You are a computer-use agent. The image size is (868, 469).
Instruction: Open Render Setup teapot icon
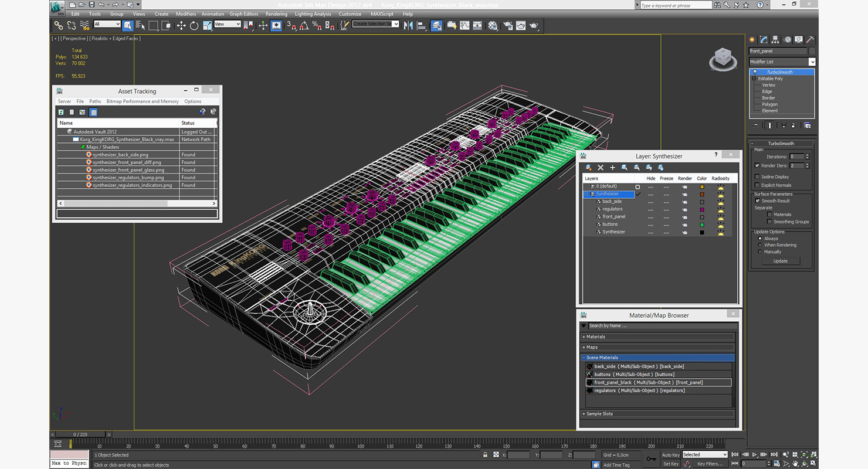507,25
